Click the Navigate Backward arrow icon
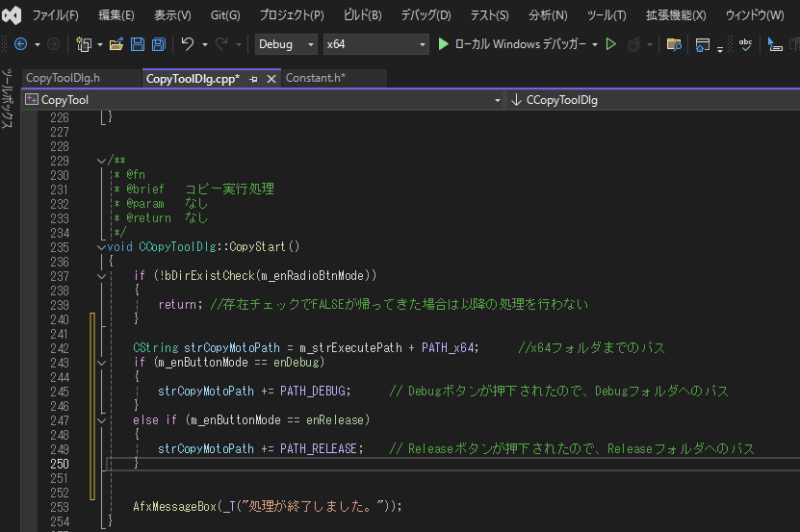Image resolution: width=800 pixels, height=532 pixels. 20,44
